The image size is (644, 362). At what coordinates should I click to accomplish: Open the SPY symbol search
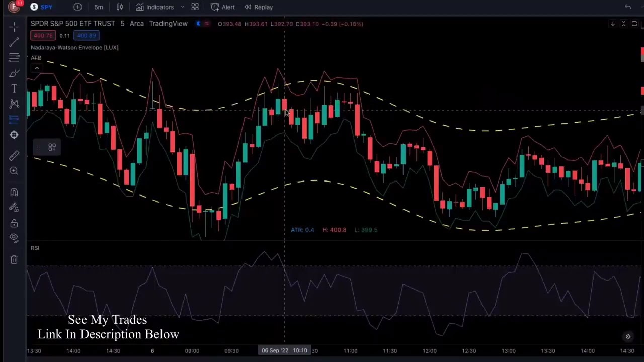tap(41, 7)
